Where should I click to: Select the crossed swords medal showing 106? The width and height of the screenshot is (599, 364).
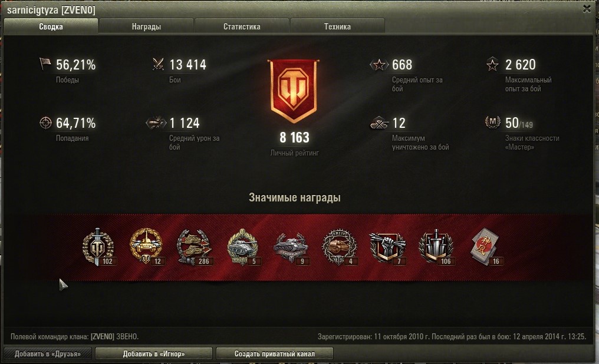pyautogui.click(x=436, y=247)
